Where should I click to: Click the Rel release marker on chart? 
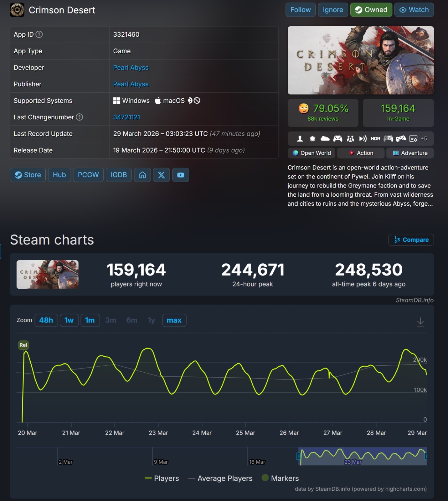[23, 345]
